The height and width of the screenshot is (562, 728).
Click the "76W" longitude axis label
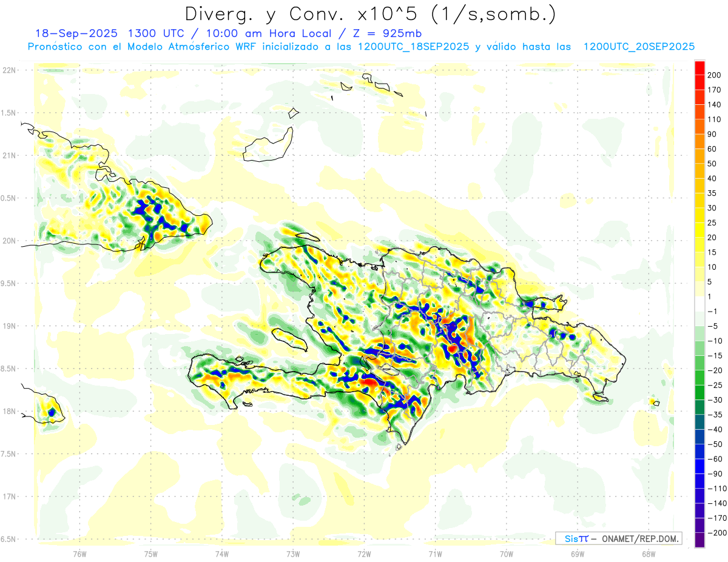79,553
